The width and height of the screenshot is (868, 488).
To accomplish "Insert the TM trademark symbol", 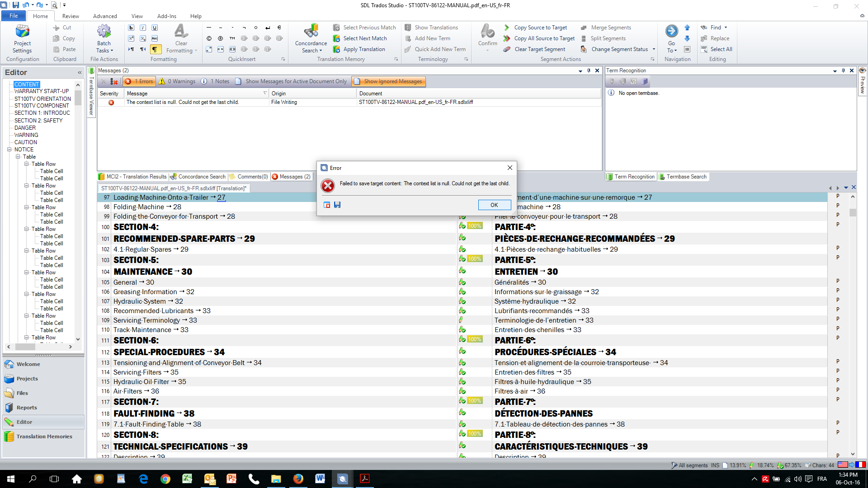I will (232, 38).
